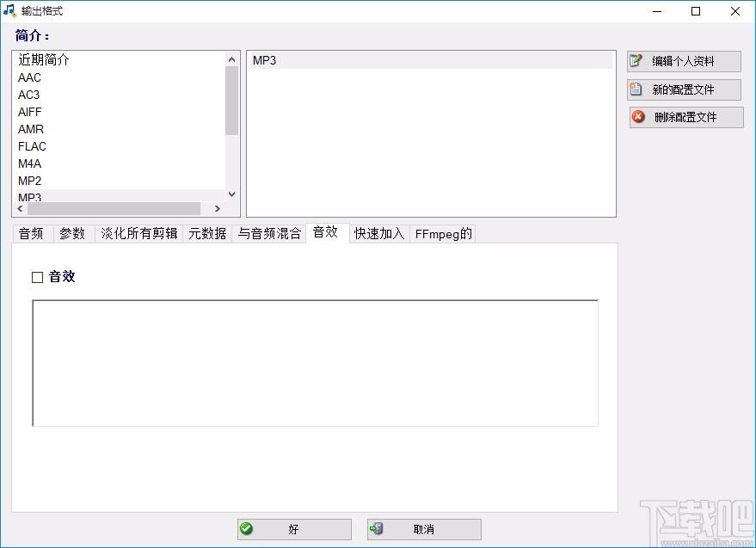Click the new profile document icon

point(636,89)
